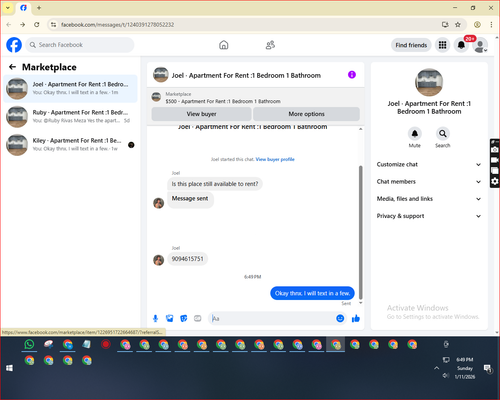Image resolution: width=500 pixels, height=400 pixels.
Task: Click the volume icon in system tray
Action: 446,376
